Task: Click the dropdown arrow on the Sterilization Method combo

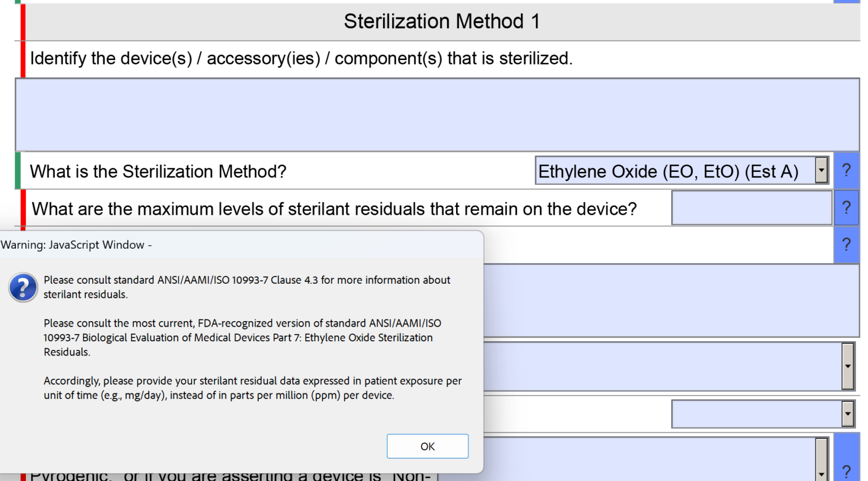Action: 822,171
